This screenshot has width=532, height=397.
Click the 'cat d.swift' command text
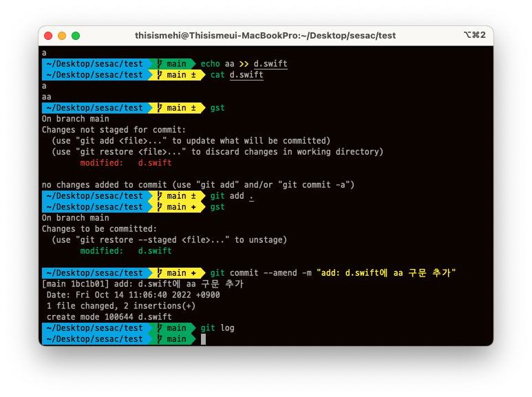[x=237, y=75]
